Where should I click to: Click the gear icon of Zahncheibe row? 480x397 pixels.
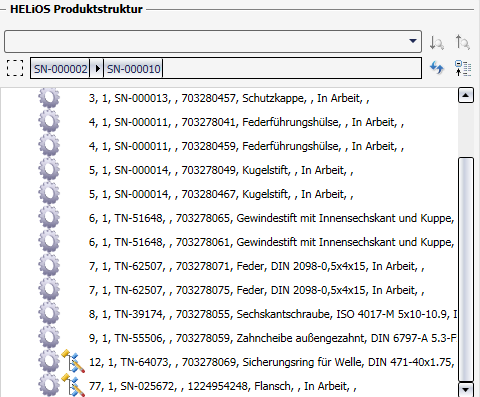(x=49, y=338)
